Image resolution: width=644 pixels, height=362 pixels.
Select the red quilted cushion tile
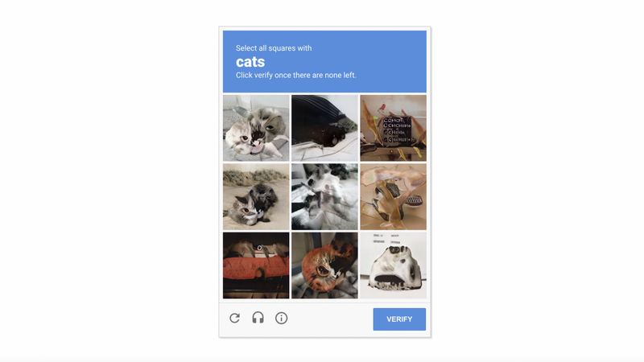(256, 265)
